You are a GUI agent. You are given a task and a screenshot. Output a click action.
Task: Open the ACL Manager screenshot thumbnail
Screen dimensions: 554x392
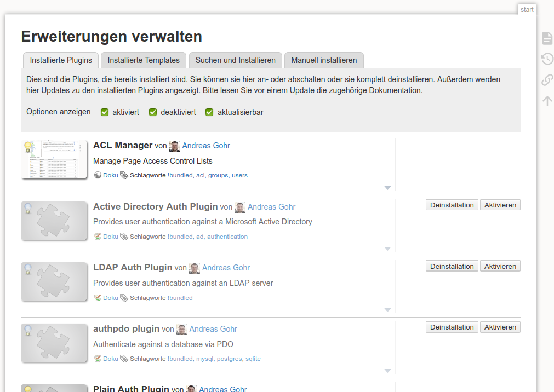point(54,159)
